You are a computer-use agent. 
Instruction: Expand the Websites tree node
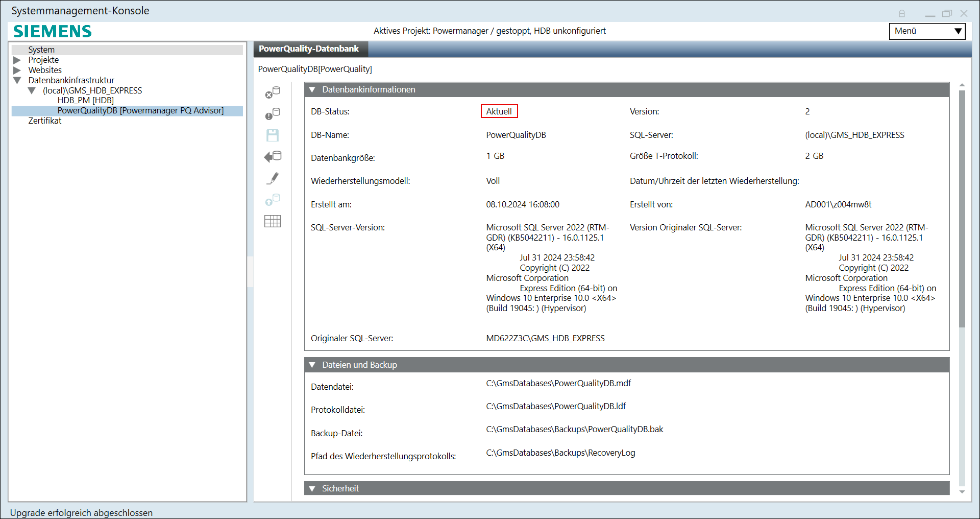point(17,70)
